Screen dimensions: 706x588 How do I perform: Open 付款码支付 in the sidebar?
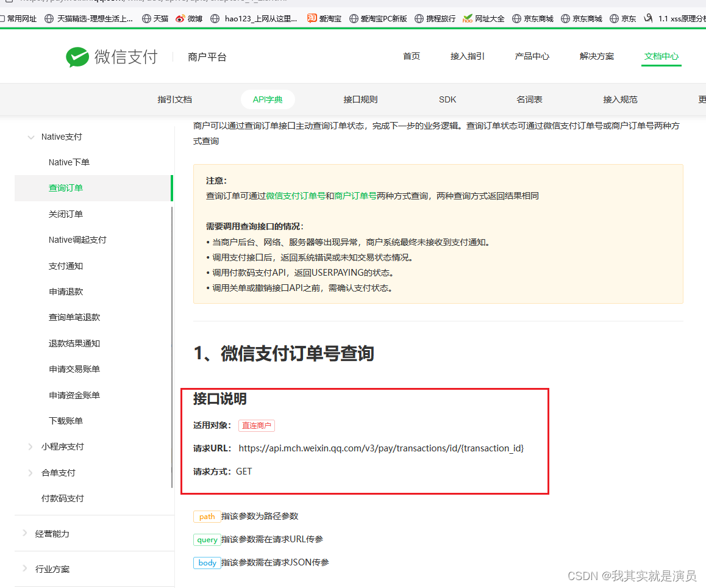pyautogui.click(x=63, y=498)
